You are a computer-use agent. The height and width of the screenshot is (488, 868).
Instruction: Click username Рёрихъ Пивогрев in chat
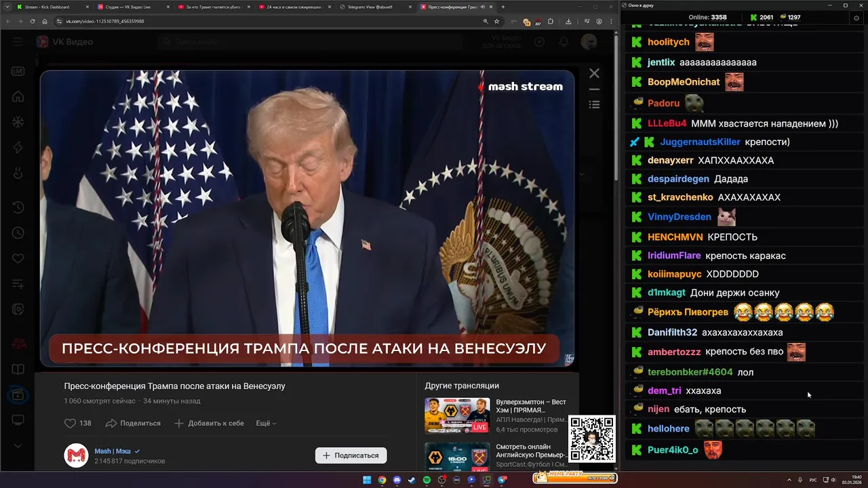[688, 312]
